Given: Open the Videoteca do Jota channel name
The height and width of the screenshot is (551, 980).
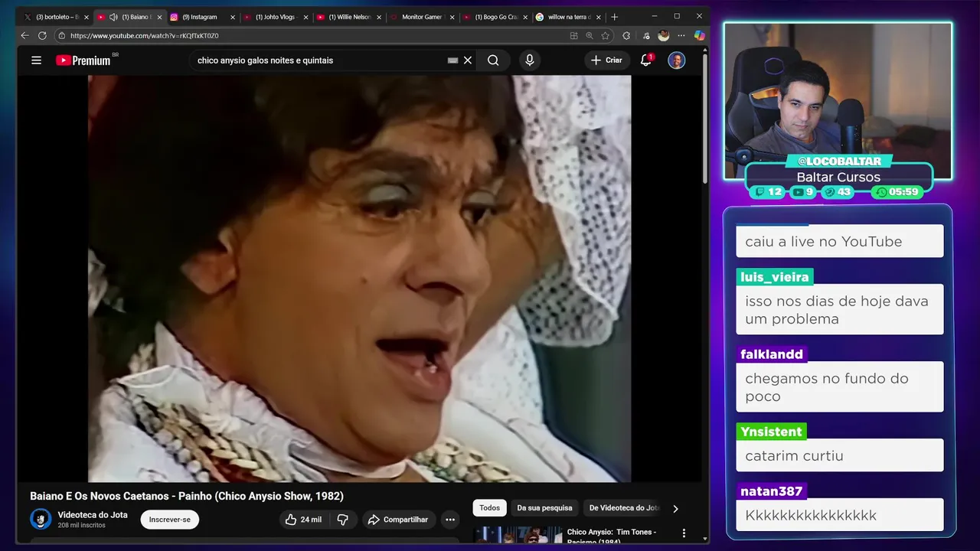Looking at the screenshot, I should click(93, 514).
